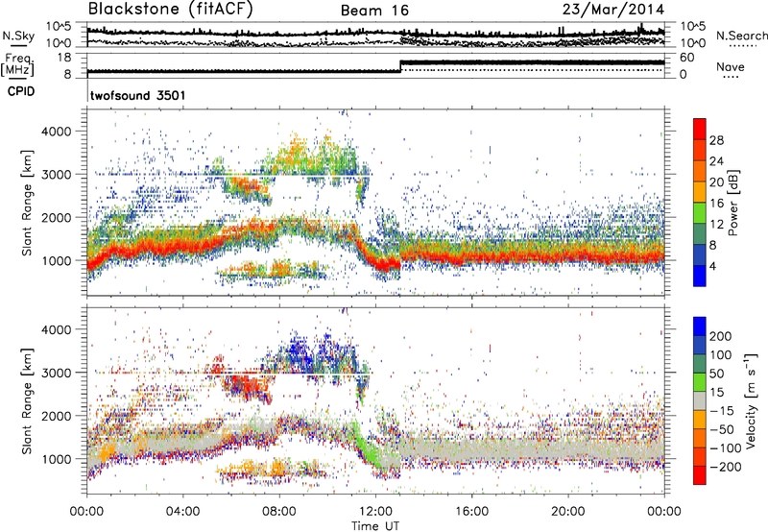Click the "16" tick on Power scale
Screen dimensions: 768x532
point(716,204)
